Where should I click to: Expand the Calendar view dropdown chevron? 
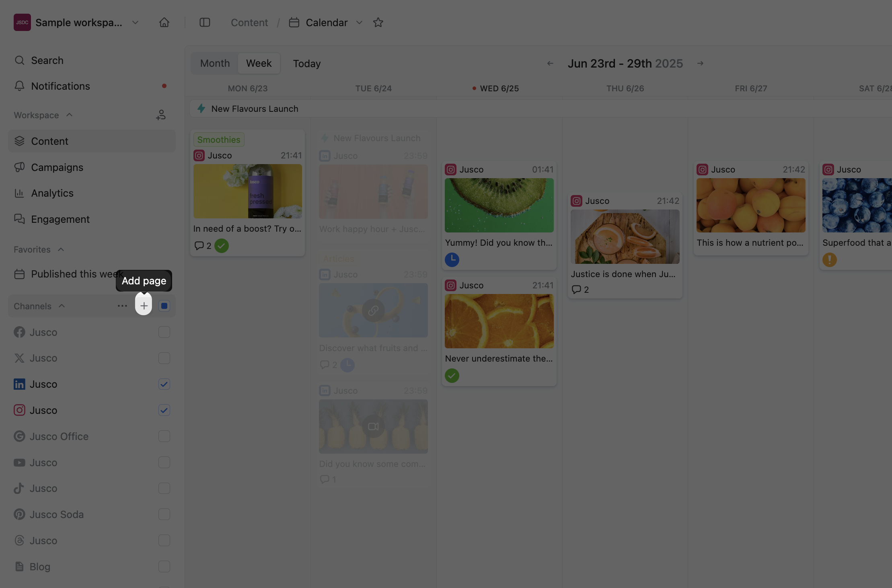coord(359,23)
